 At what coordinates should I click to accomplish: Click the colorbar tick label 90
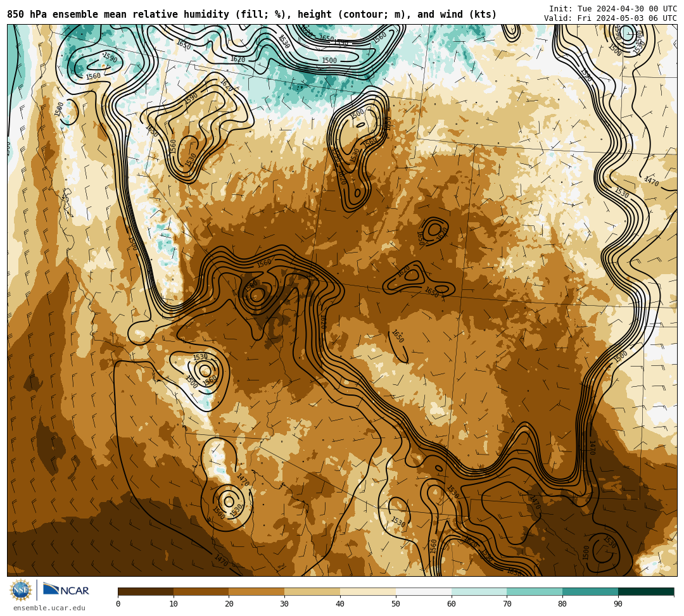[x=618, y=604]
